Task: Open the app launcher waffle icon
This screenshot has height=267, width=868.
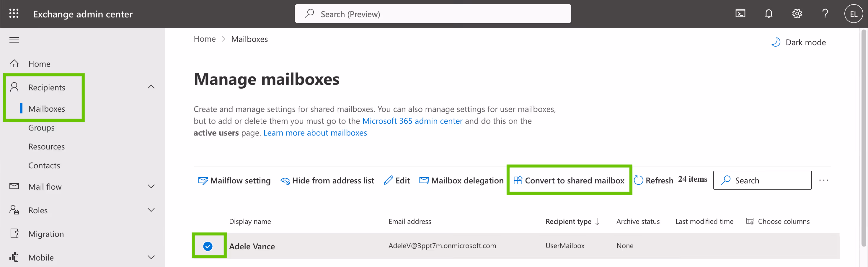Action: (14, 14)
